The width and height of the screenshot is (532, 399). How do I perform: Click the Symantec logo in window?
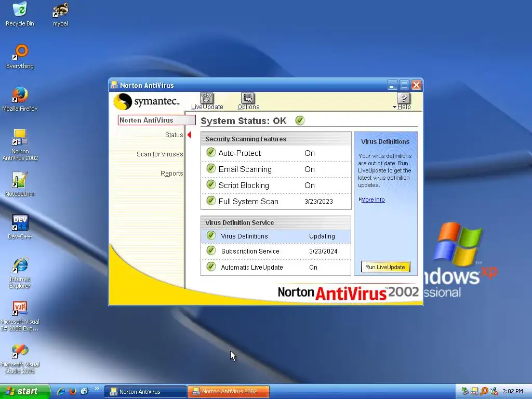pos(146,101)
